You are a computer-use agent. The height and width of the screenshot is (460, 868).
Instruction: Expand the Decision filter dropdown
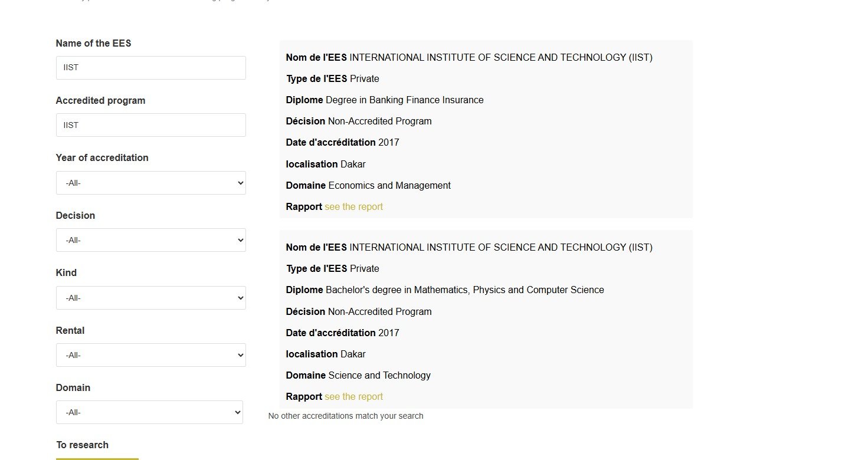point(150,240)
